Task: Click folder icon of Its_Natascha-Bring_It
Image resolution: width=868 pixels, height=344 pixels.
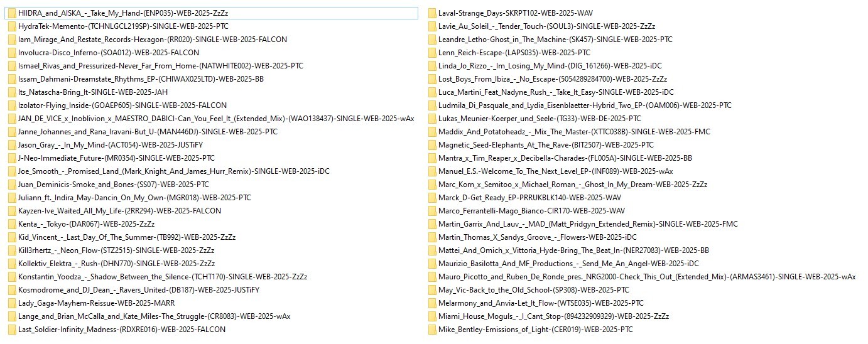Action: coord(12,92)
